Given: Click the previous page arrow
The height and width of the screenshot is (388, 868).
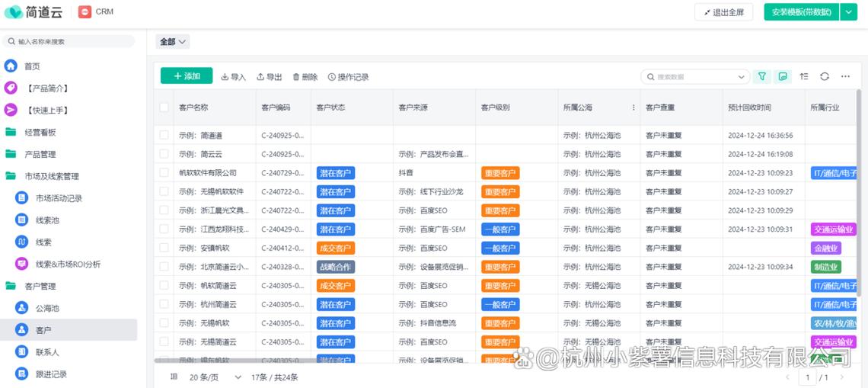Looking at the screenshot, I should [x=788, y=377].
